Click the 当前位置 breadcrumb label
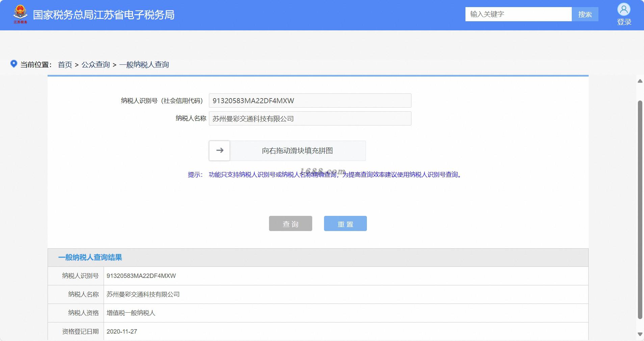Screen dimensions: 644x341 [36, 65]
